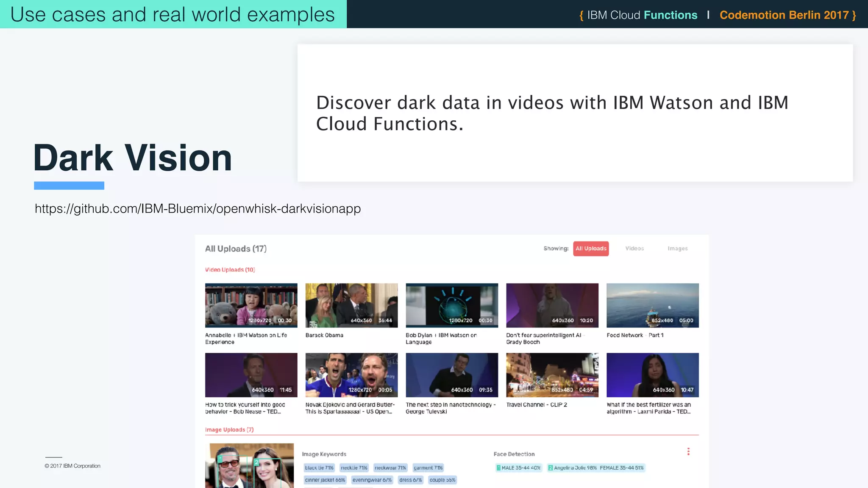Click the 'Image Uploads (7)' section heading
Viewport: 868px width, 488px height.
(229, 430)
